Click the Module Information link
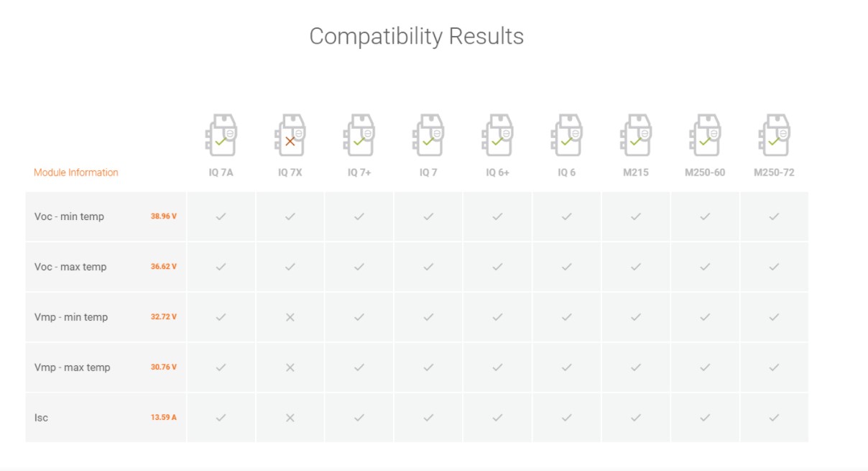Screen dimensions: 868x471 76,173
